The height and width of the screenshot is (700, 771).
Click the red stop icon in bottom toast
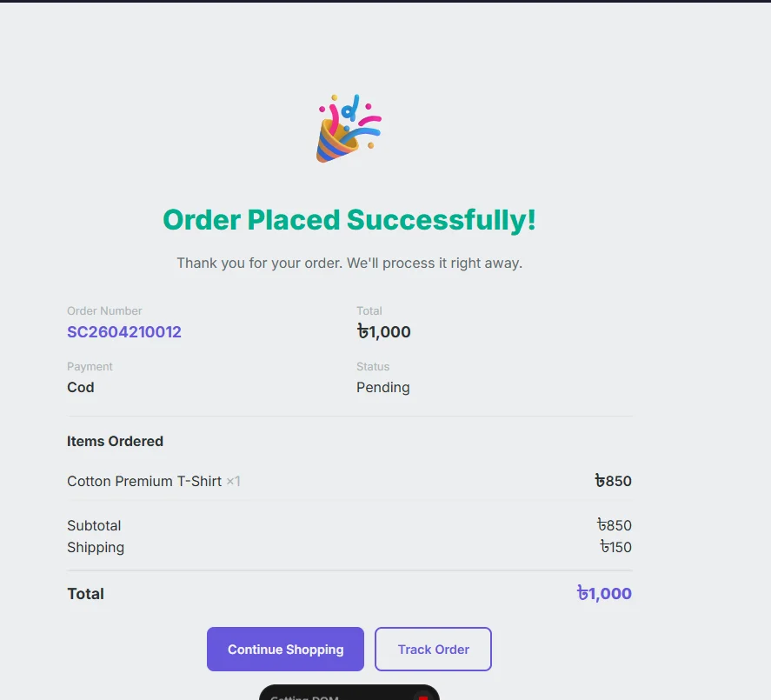coord(422,697)
